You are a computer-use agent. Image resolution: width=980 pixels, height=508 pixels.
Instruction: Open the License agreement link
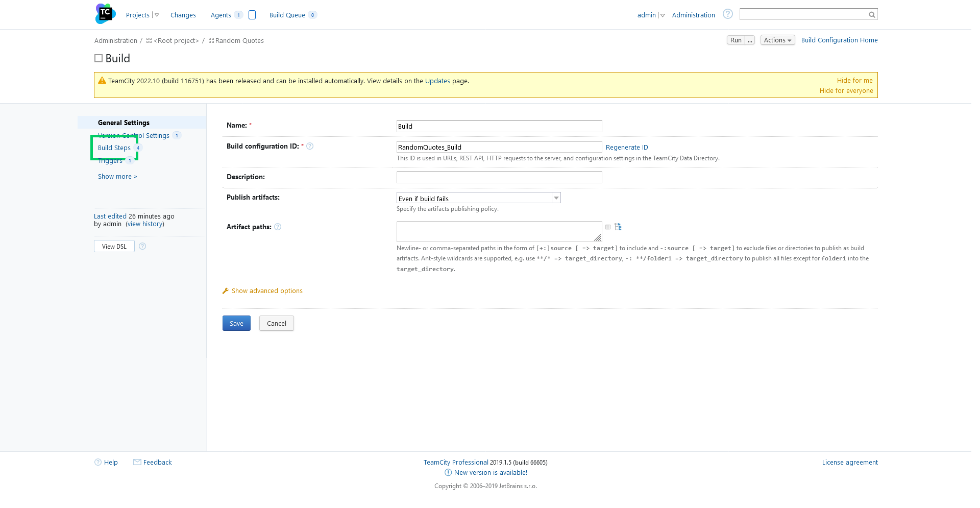(850, 463)
